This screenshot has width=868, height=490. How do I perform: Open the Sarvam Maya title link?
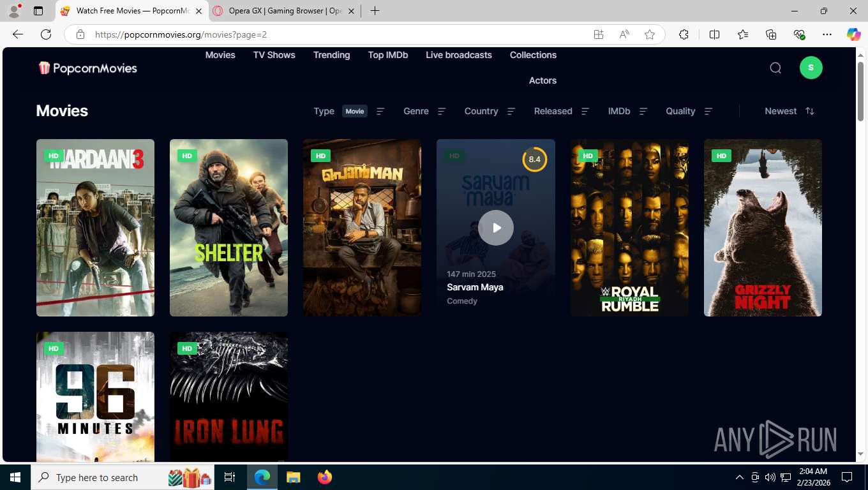coord(475,287)
